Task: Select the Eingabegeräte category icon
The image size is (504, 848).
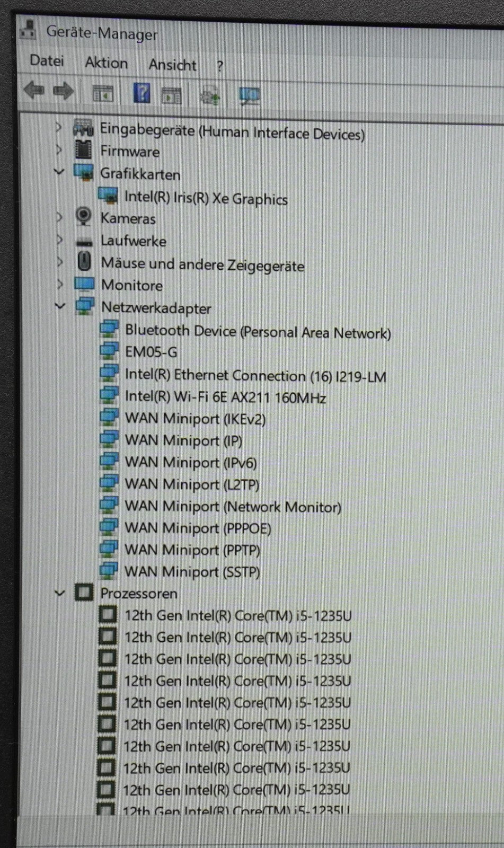Action: tap(83, 128)
